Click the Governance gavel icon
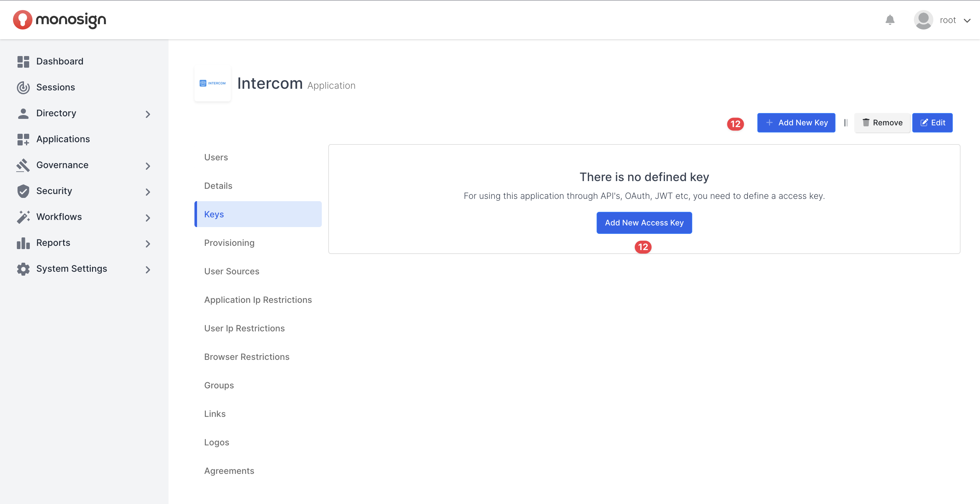 tap(23, 165)
